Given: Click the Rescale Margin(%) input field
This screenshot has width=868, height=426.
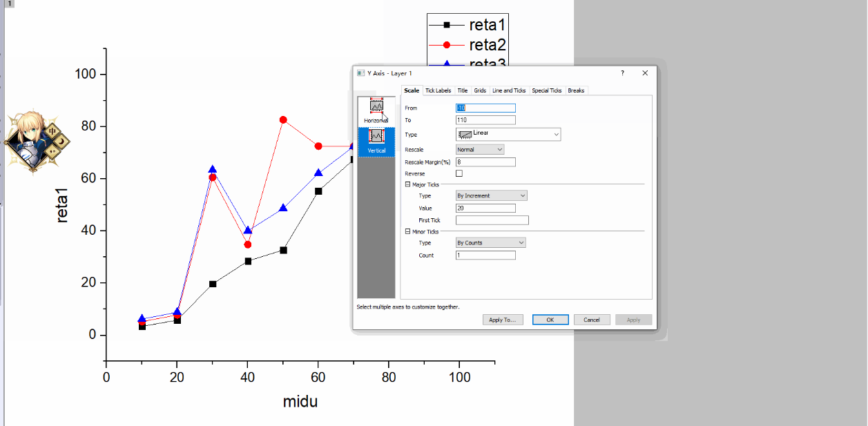Looking at the screenshot, I should pyautogui.click(x=485, y=162).
